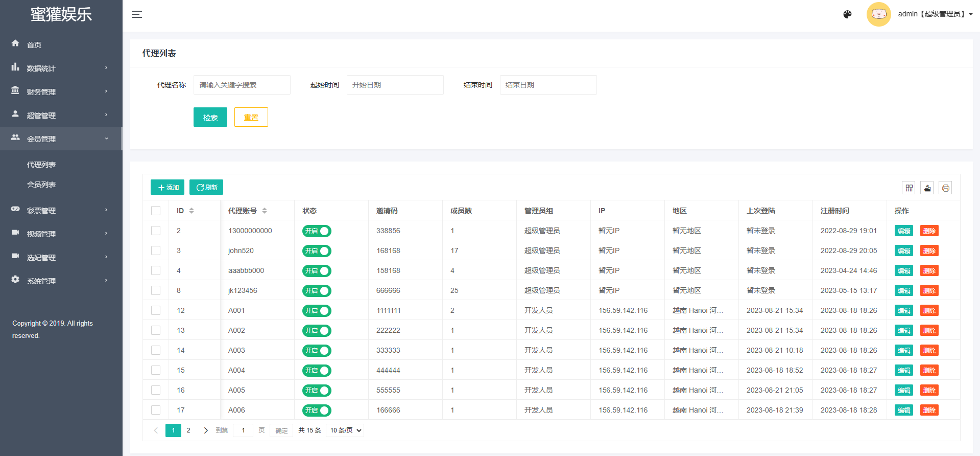Sort the ID column ascending arrows
The height and width of the screenshot is (456, 980).
click(x=192, y=209)
